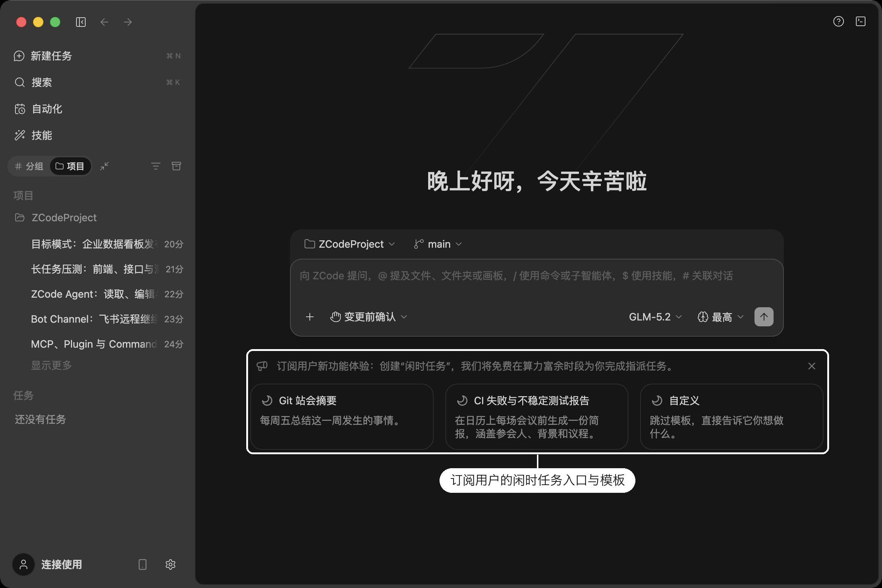Viewport: 882px width, 588px height.
Task: Open 搜索 in the sidebar
Action: tap(97, 82)
